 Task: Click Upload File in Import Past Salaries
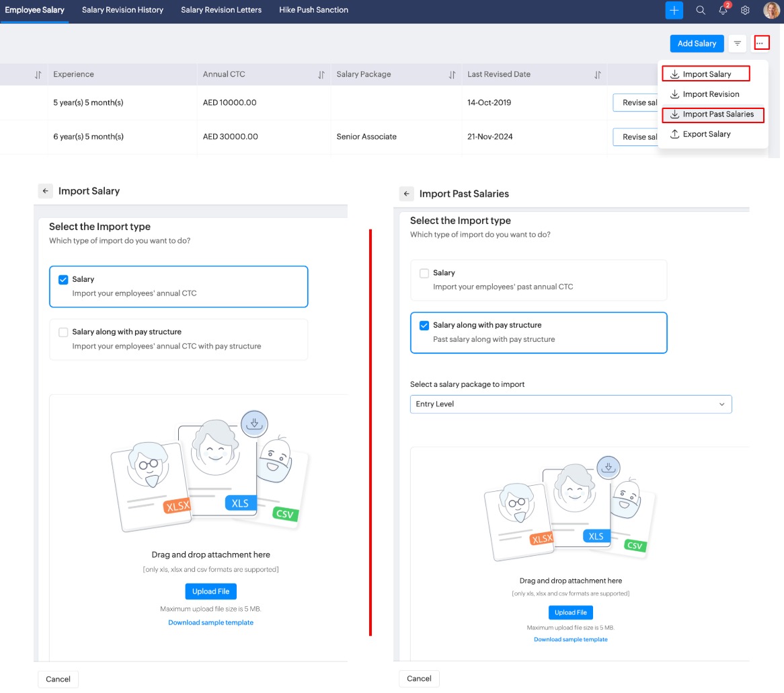570,612
